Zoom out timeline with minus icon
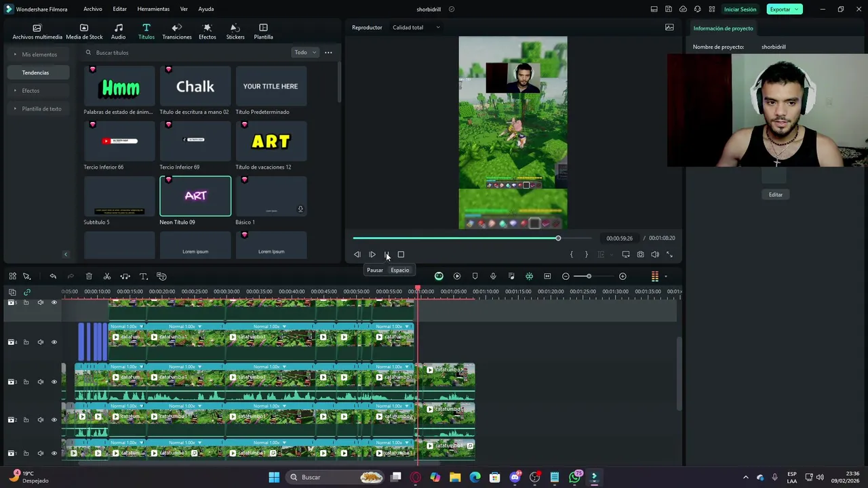Image resolution: width=868 pixels, height=488 pixels. [566, 277]
